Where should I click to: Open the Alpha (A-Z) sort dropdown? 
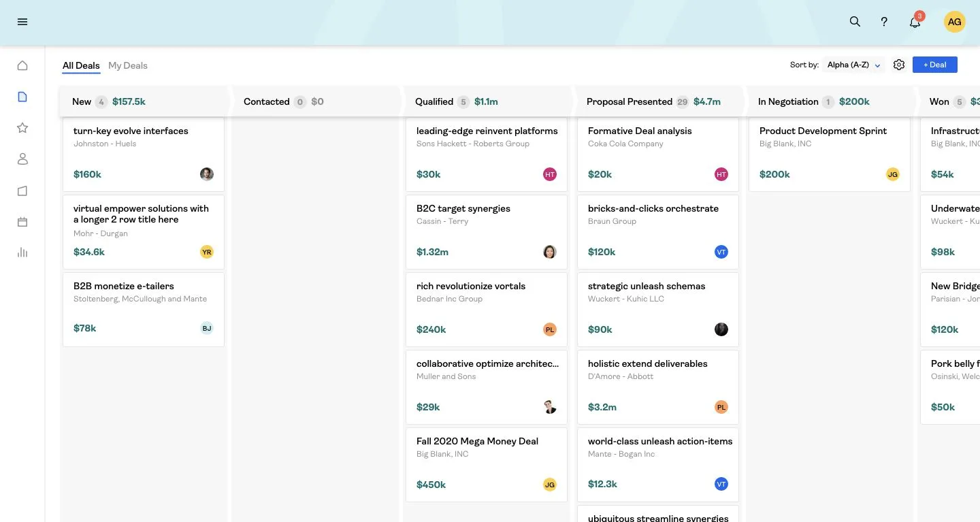pyautogui.click(x=853, y=65)
